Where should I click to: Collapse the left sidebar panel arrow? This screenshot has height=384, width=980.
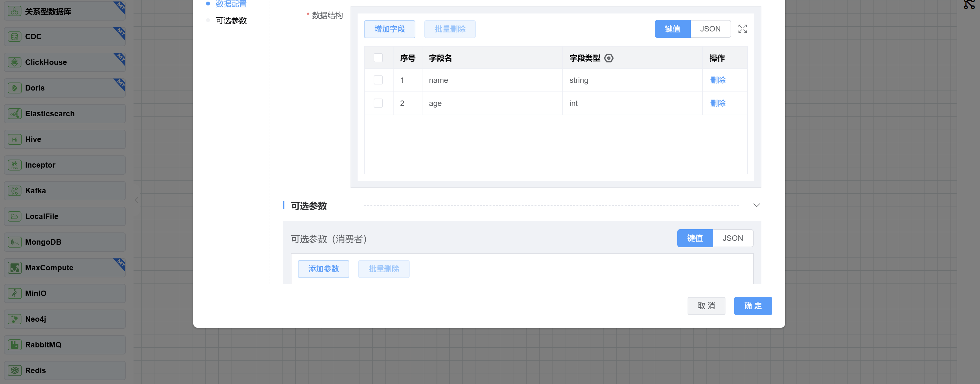136,200
